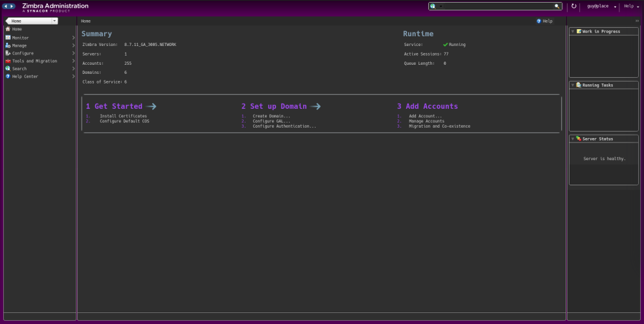
Task: Click the green Running checkmark icon
Action: (x=446, y=44)
